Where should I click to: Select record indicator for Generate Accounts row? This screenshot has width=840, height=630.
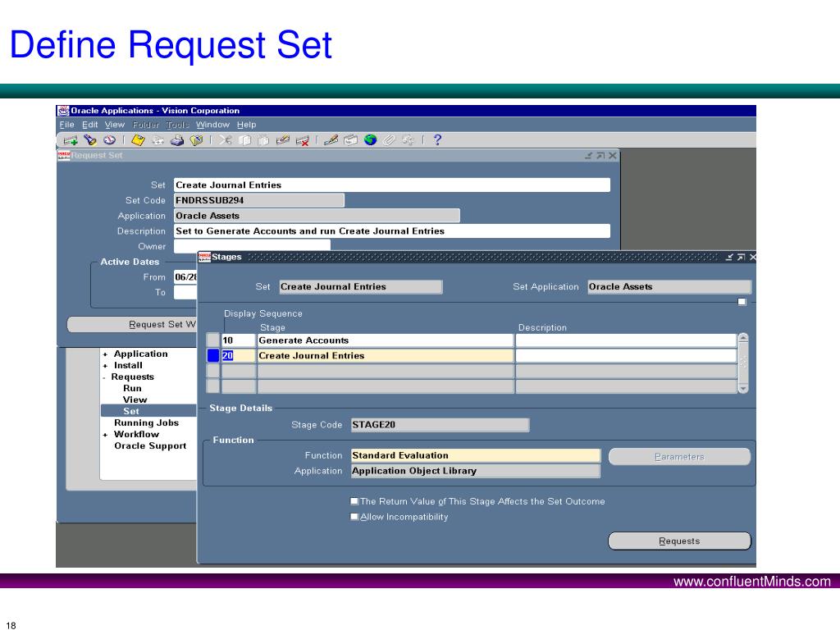tap(212, 340)
